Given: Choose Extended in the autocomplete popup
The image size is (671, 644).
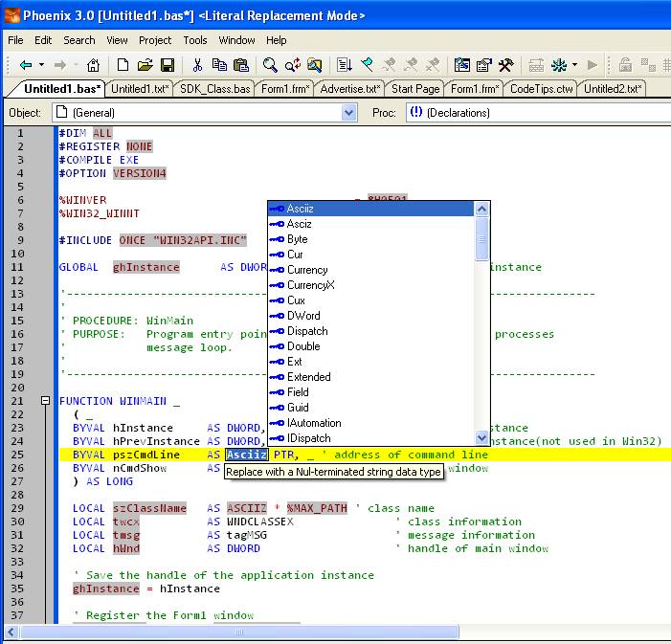Looking at the screenshot, I should coord(370,377).
